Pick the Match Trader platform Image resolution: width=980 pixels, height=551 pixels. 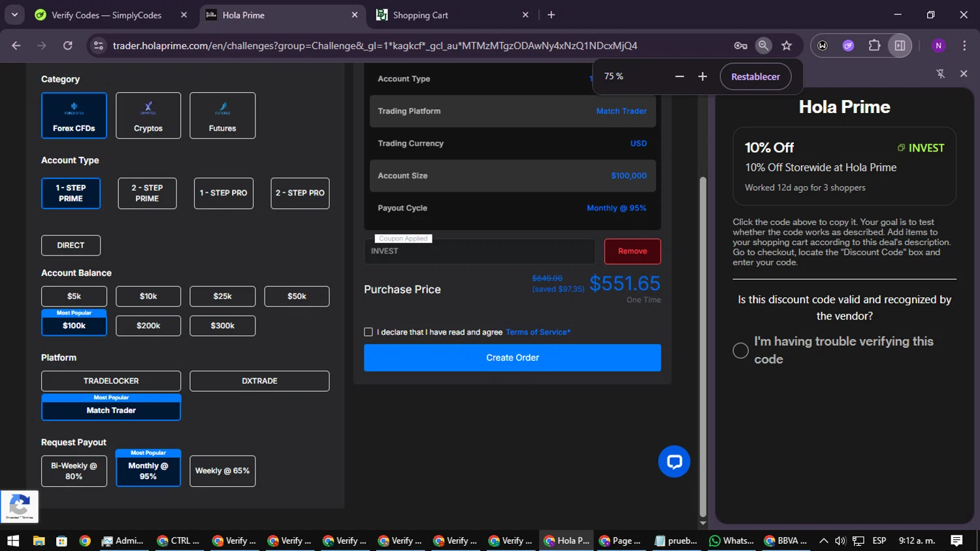pyautogui.click(x=111, y=410)
